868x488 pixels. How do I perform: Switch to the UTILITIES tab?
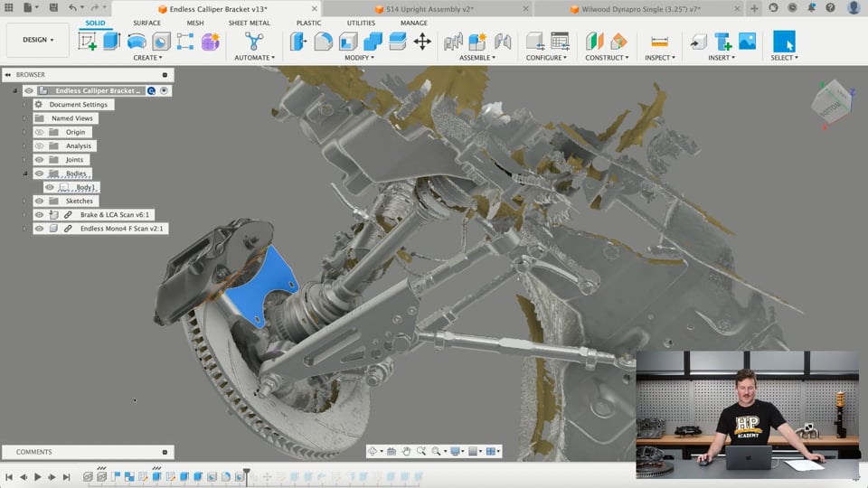click(361, 23)
